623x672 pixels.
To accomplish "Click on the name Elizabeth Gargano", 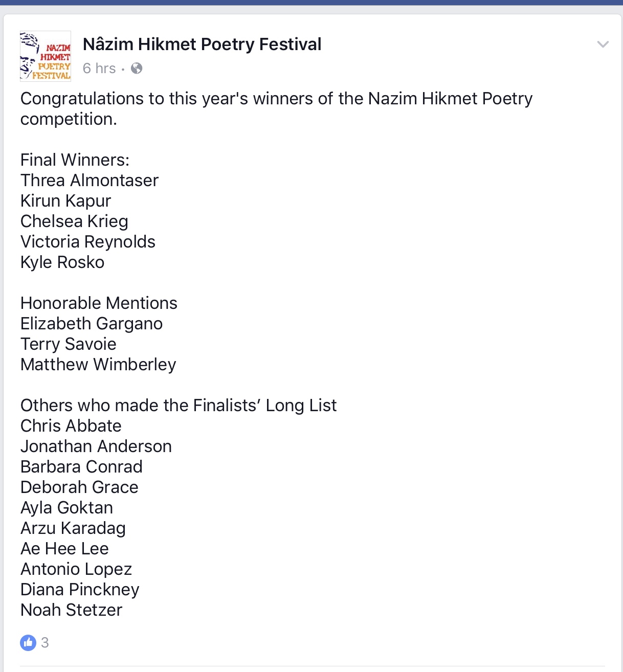I will pos(92,324).
